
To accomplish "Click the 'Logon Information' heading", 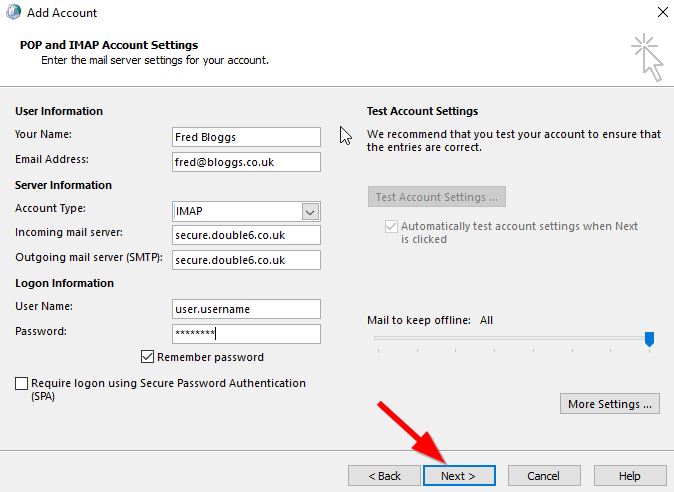I will tap(64, 283).
